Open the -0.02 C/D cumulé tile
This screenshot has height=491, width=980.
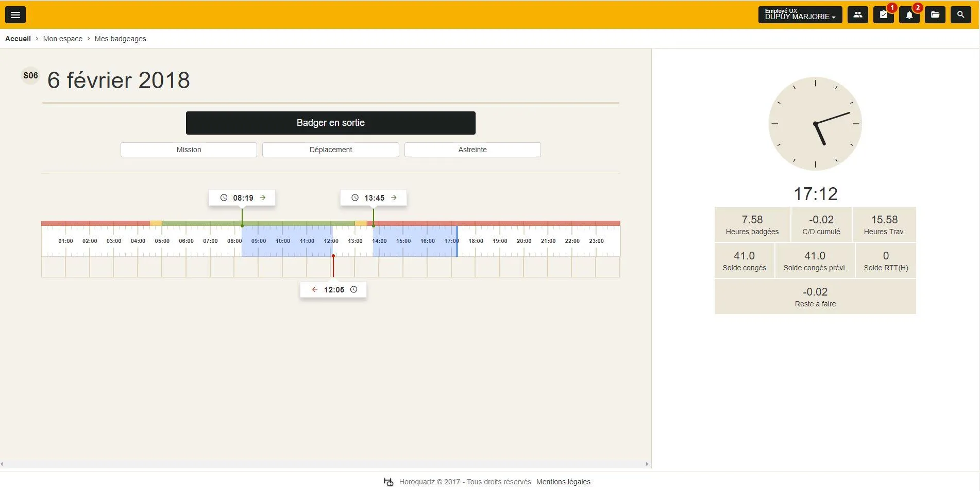[x=821, y=225]
